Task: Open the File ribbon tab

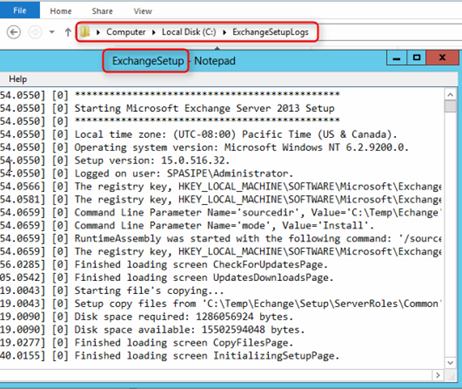Action: pyautogui.click(x=20, y=10)
